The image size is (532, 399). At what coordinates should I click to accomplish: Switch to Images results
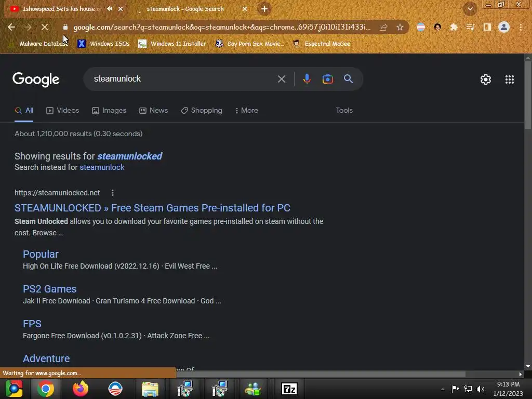[x=109, y=111]
